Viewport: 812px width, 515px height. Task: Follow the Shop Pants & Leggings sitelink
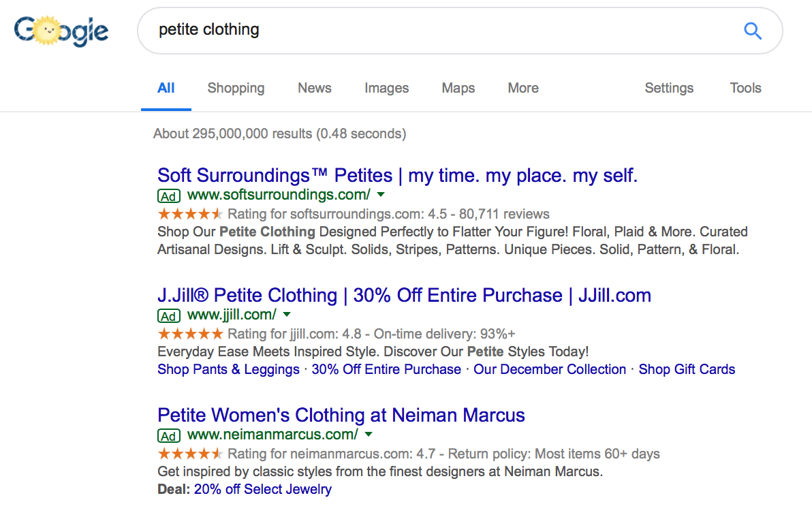[228, 369]
